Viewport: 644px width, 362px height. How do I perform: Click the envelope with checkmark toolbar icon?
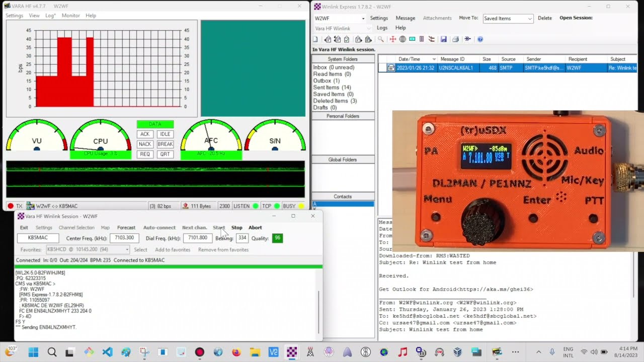(x=346, y=39)
